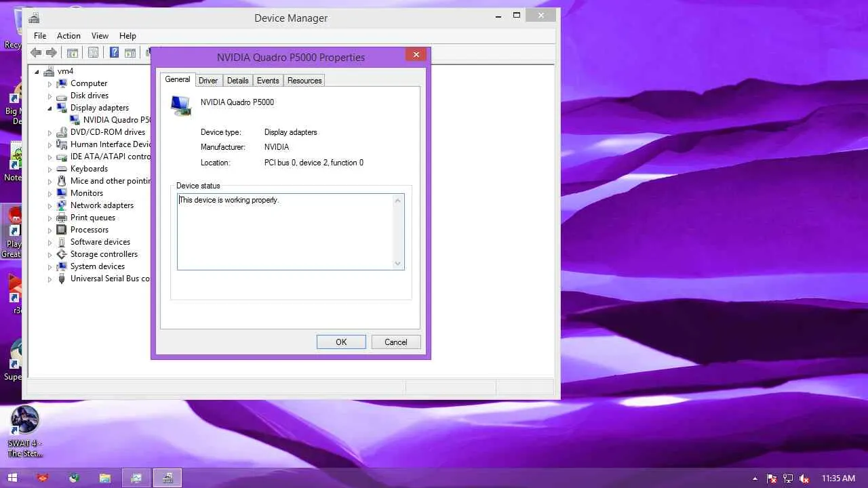The image size is (868, 488).
Task: Collapse the Display adapters category arrow
Action: click(50, 108)
